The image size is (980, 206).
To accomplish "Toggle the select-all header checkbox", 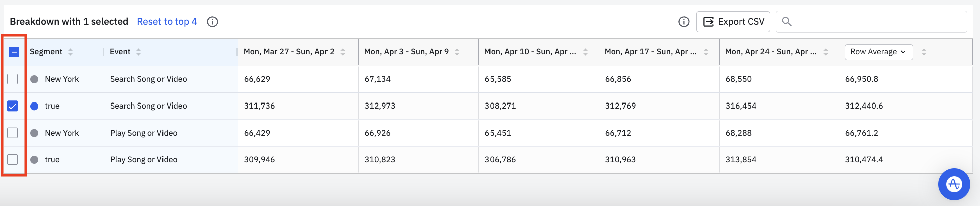I will tap(14, 52).
